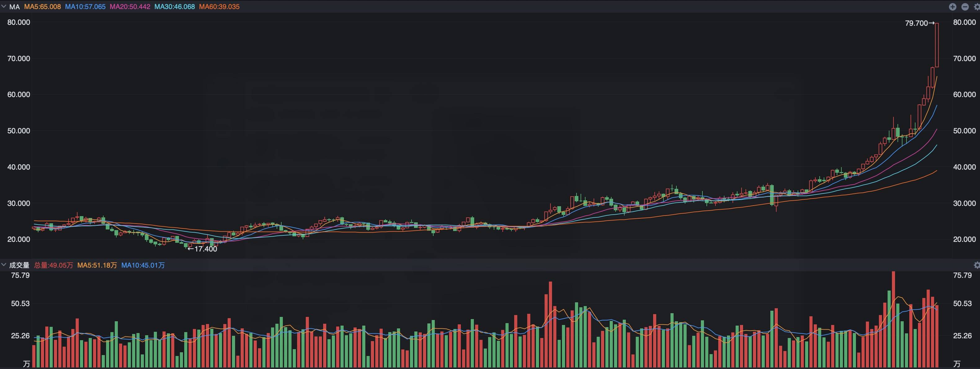Click MA20:50.442 magenta legend entry
Screen dimensions: 980x369
point(130,7)
